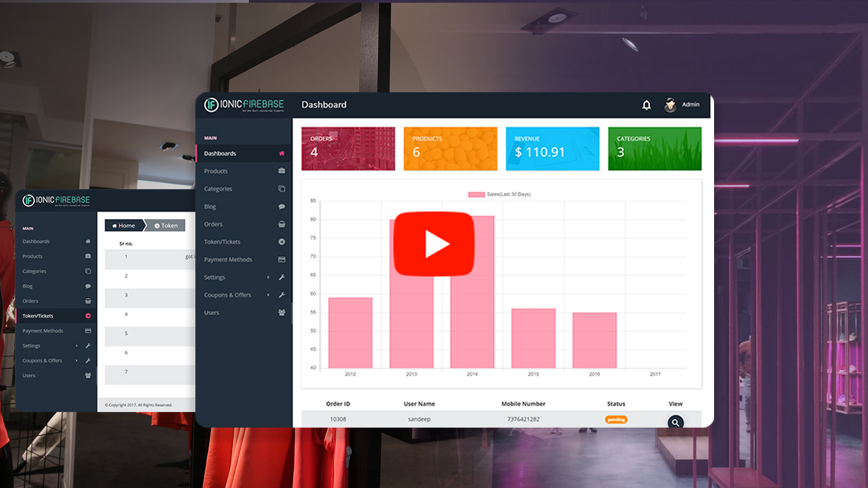Click wrench icon beside Settings in the Dashboard sidebar
The width and height of the screenshot is (868, 488).
281,277
